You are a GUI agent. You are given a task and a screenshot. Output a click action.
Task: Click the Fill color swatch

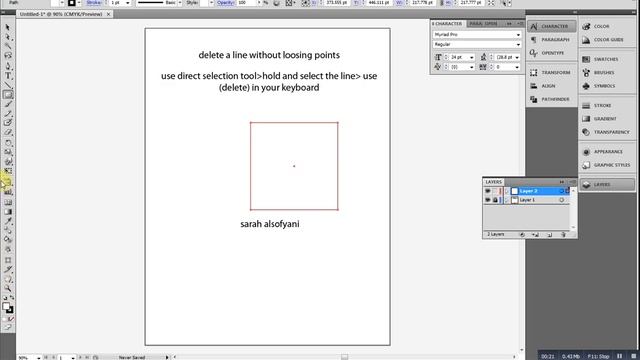pos(5,306)
